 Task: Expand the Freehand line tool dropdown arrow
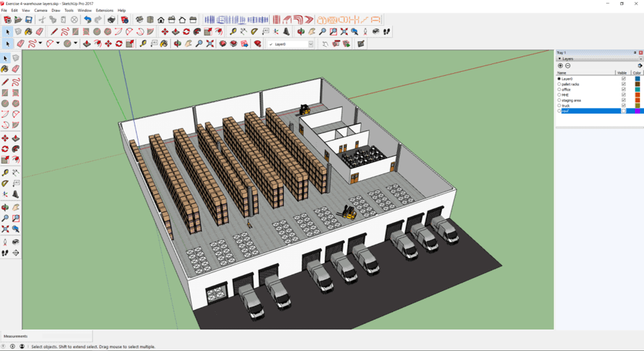[40, 43]
